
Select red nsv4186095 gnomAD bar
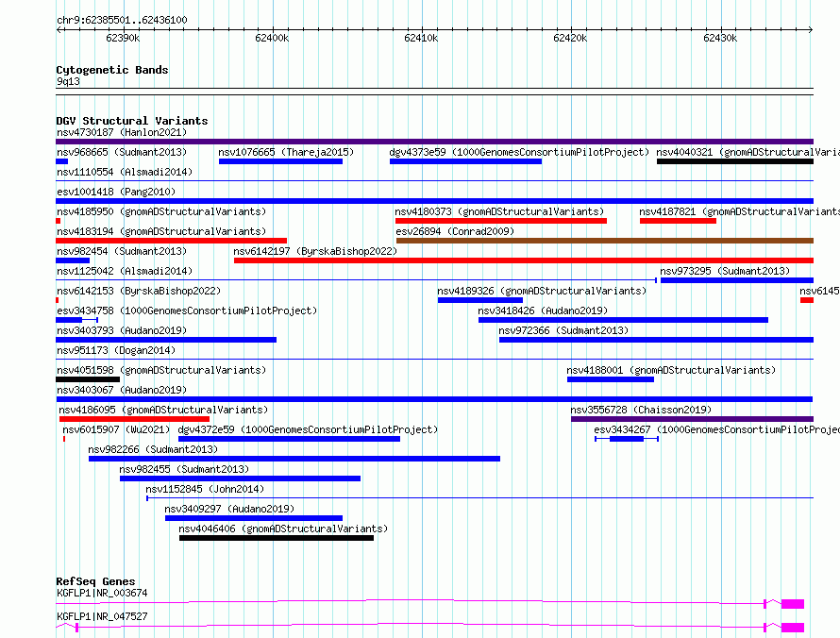coord(134,419)
